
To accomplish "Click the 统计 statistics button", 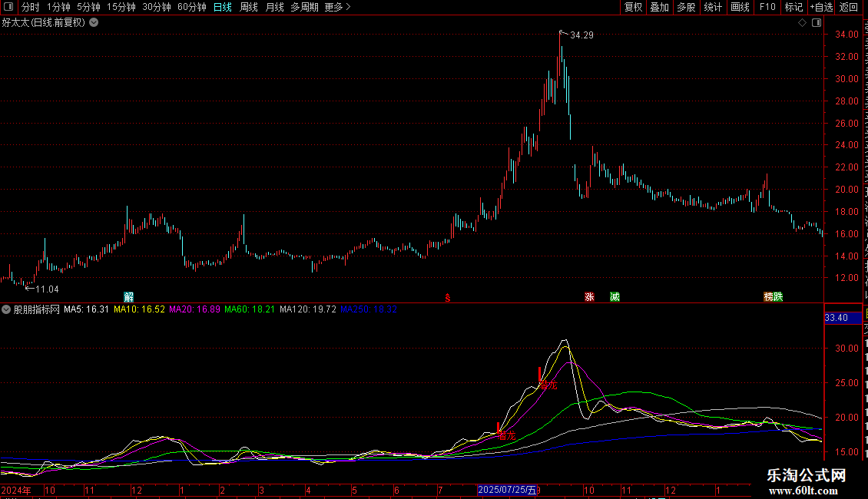I will pyautogui.click(x=712, y=7).
